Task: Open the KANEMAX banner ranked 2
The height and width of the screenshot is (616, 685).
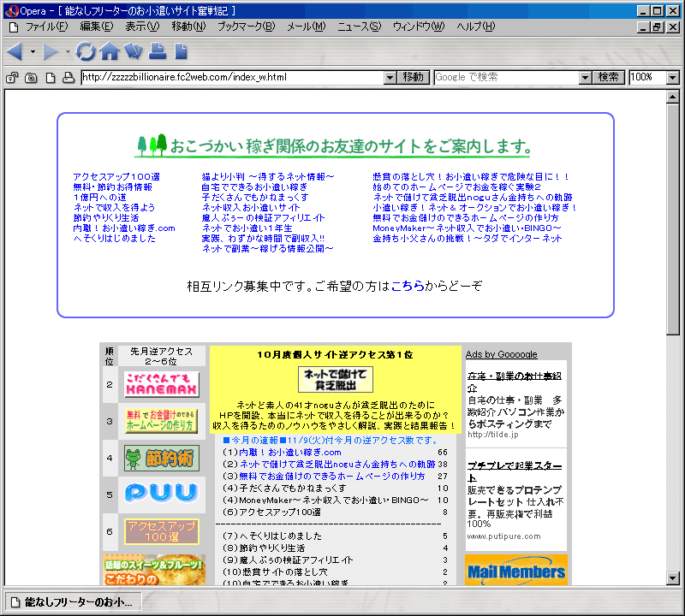Action: tap(162, 385)
